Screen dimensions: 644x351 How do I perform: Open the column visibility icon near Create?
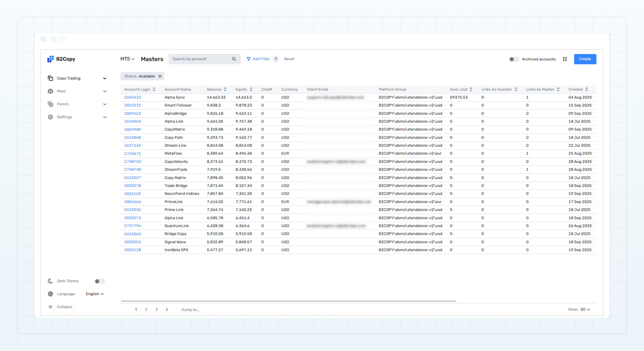click(565, 59)
